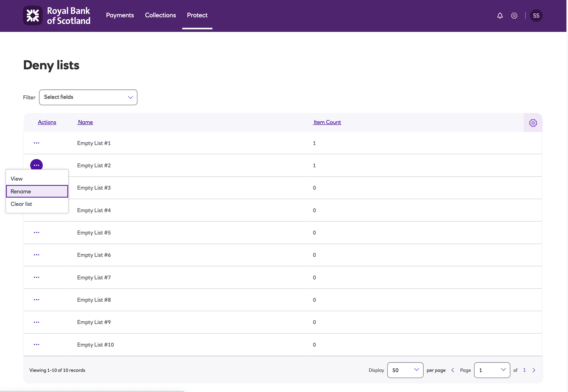This screenshot has height=392, width=568.
Task: Open actions menu for Empty List #7
Action: (x=36, y=277)
